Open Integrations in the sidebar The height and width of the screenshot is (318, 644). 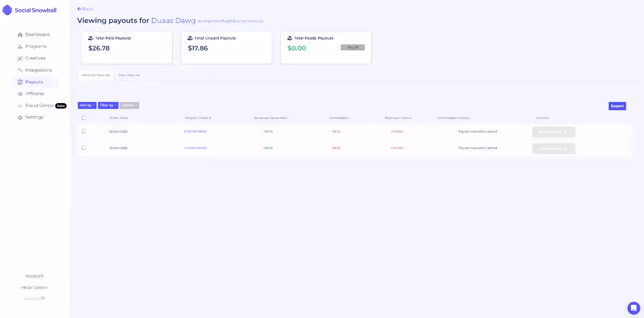tap(38, 70)
